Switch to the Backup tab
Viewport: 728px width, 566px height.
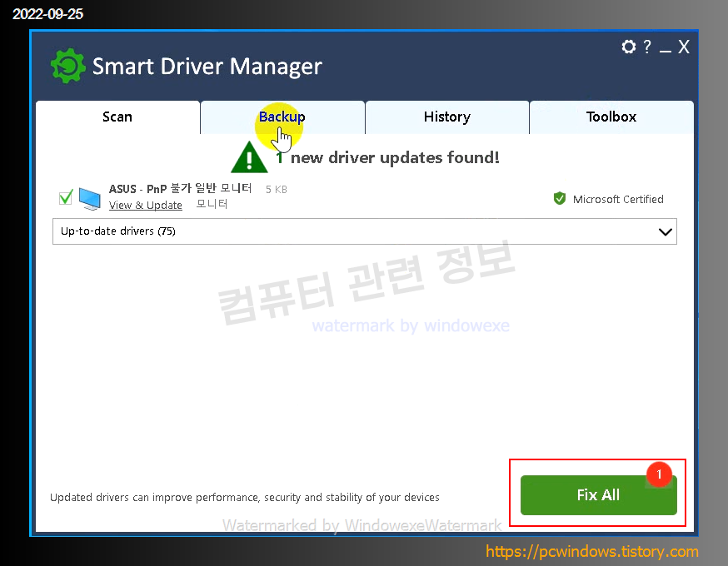pyautogui.click(x=282, y=117)
